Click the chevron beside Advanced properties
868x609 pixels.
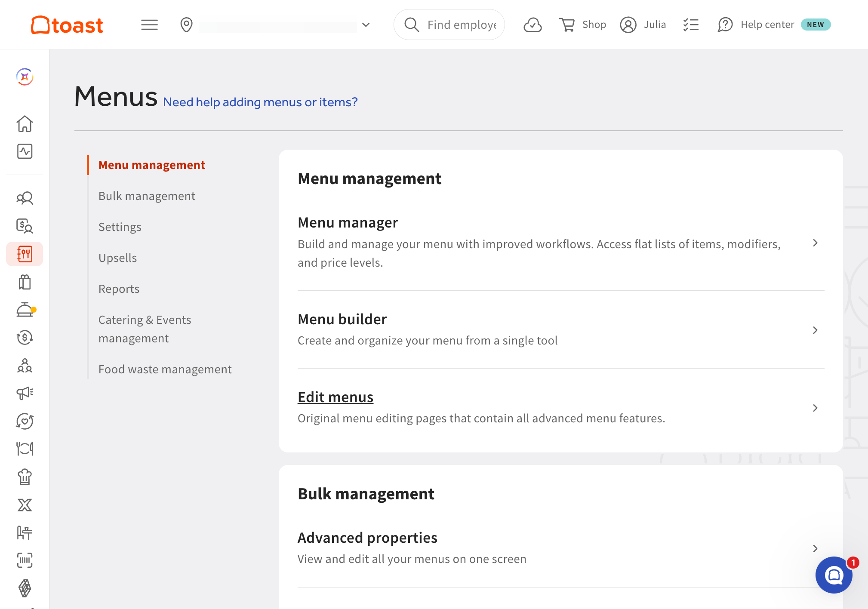[x=815, y=548]
